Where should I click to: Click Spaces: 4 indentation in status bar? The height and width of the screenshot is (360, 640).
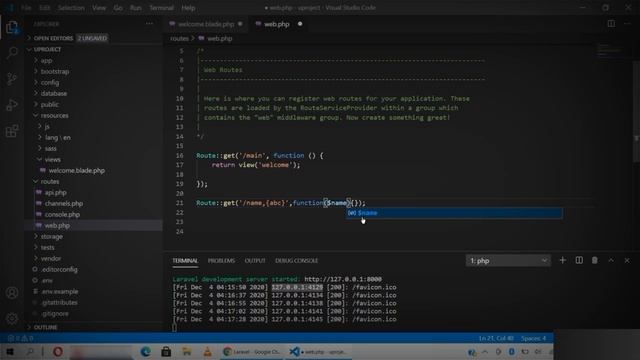(x=533, y=338)
